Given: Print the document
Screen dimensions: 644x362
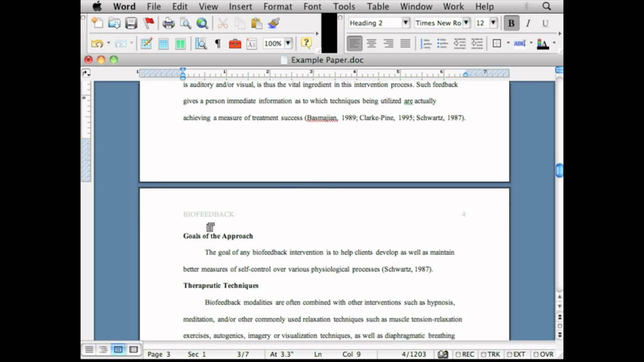Looking at the screenshot, I should (169, 23).
